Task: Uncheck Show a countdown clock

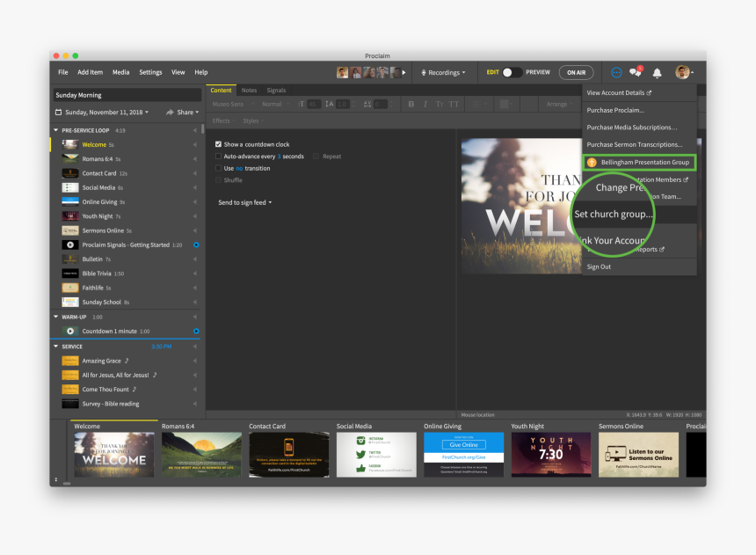Action: 218,144
